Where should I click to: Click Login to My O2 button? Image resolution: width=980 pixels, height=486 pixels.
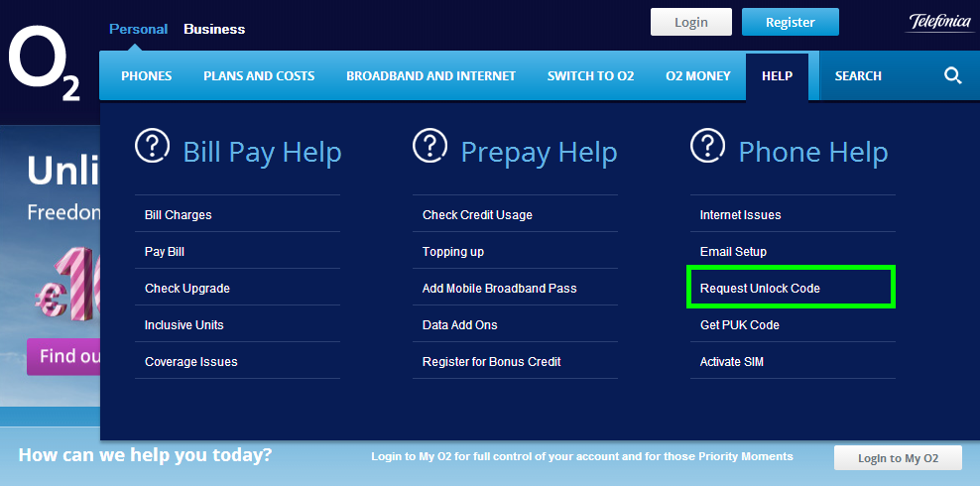pyautogui.click(x=898, y=457)
